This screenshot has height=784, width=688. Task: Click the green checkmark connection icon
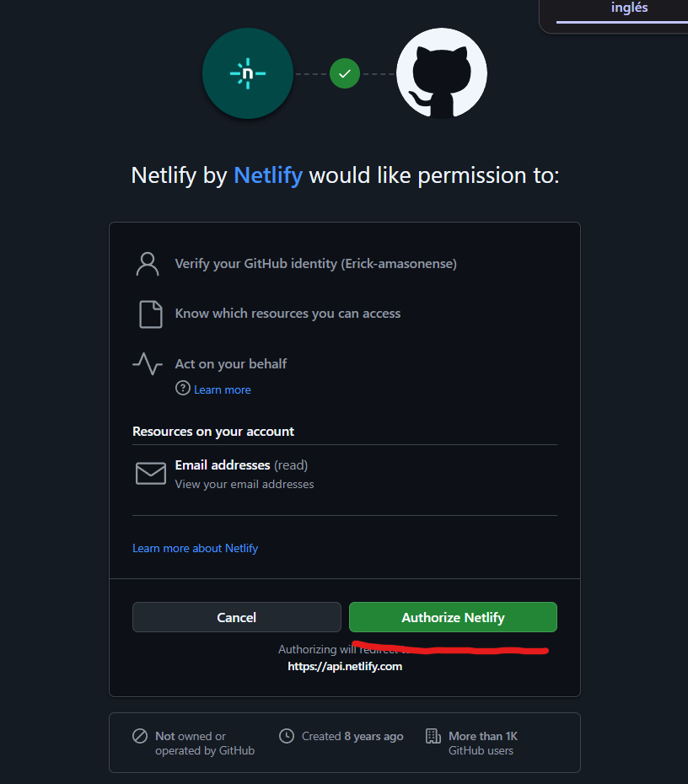344,73
